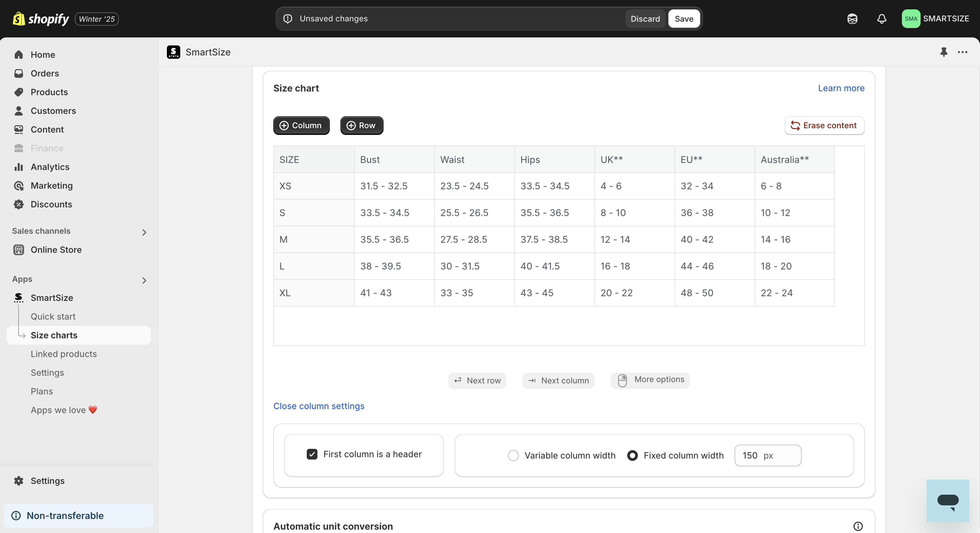Click the Automatic unit conversion info icon
This screenshot has height=533, width=980.
858,526
